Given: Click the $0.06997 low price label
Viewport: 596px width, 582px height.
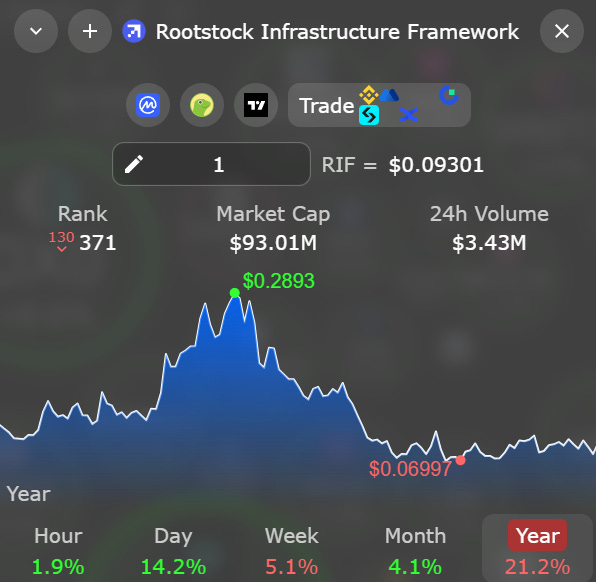Looking at the screenshot, I should point(411,469).
